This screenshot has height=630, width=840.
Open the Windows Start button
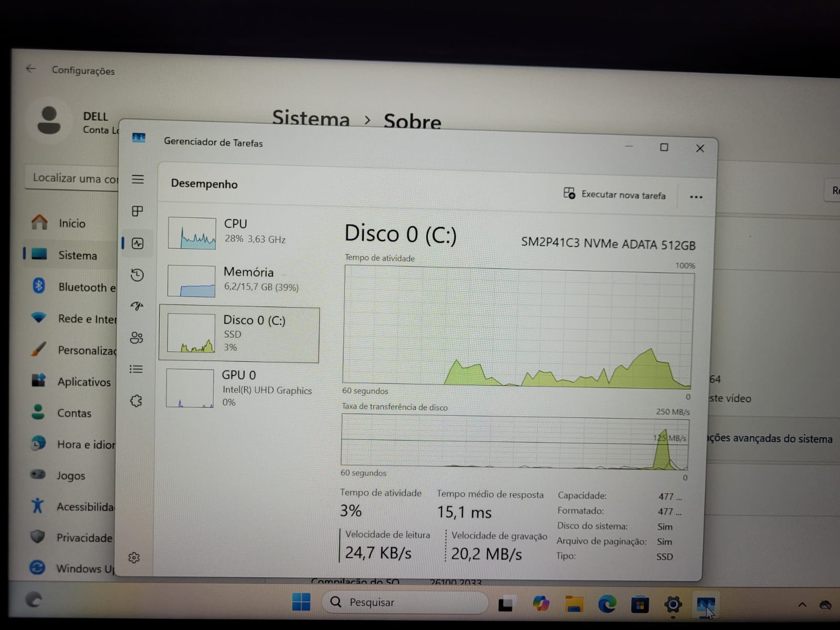(x=301, y=602)
